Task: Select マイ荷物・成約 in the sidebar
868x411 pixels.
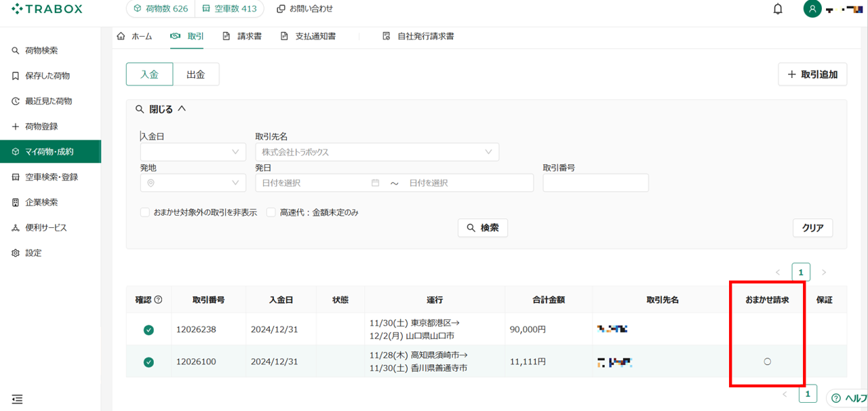Action: 50,152
